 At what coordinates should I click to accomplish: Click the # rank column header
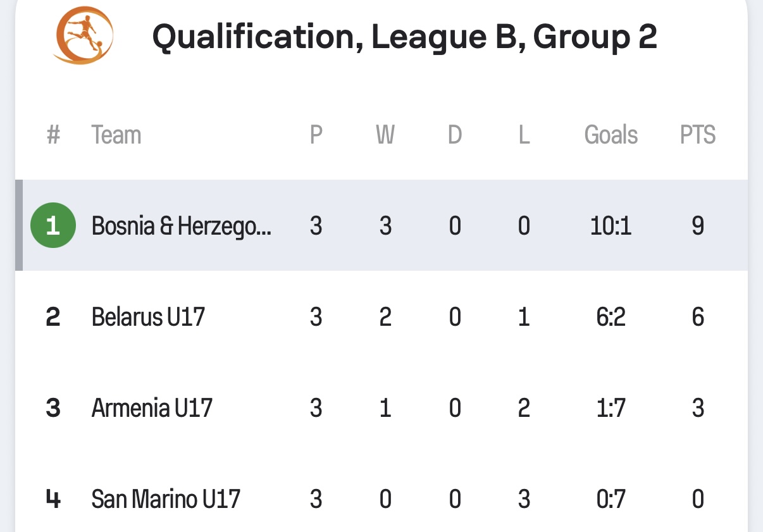(x=54, y=135)
